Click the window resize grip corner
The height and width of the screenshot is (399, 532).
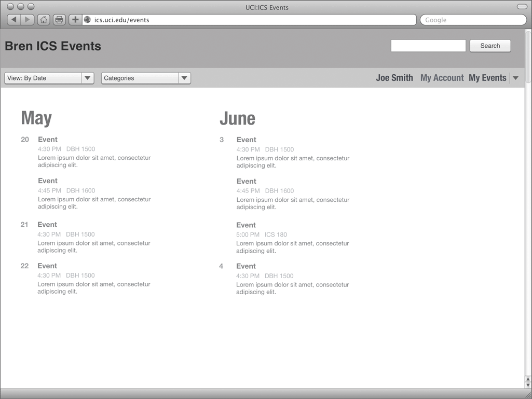(x=528, y=395)
